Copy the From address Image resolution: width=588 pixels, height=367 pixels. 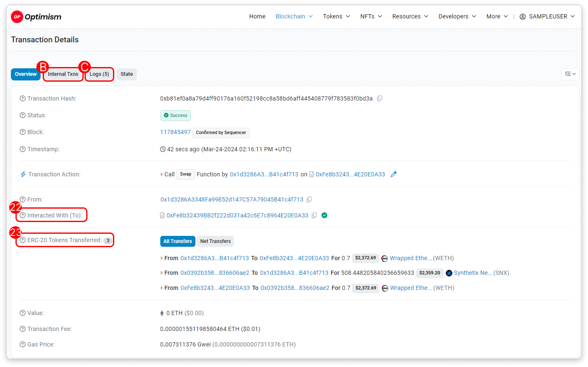(x=309, y=199)
